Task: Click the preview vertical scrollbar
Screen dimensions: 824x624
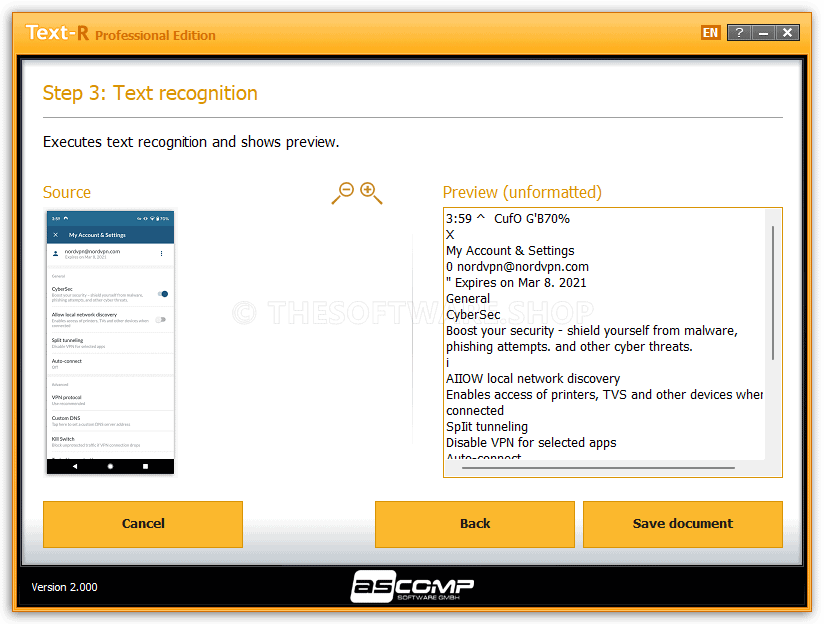Action: point(772,293)
